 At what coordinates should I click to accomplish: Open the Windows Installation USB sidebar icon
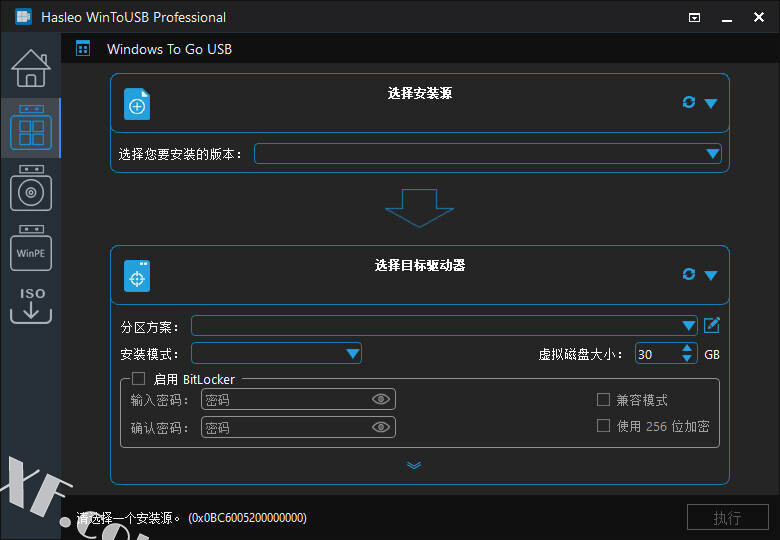31,189
